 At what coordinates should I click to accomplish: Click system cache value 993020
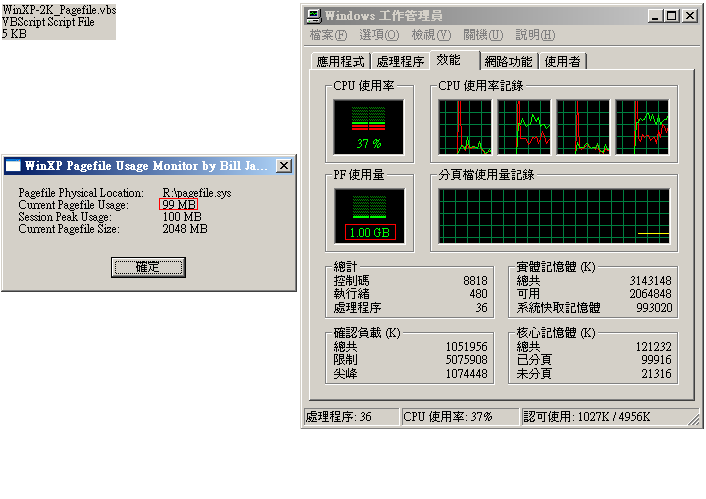[654, 308]
